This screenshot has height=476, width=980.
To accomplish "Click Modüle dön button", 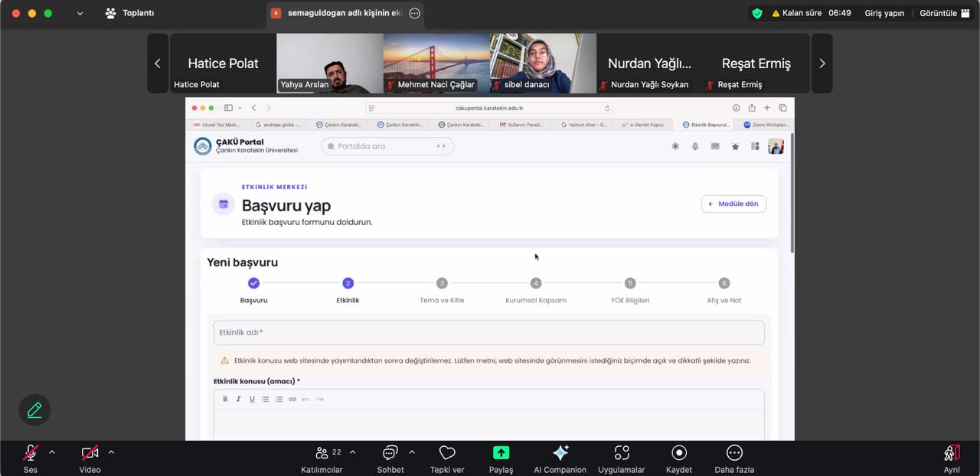I will [x=733, y=204].
